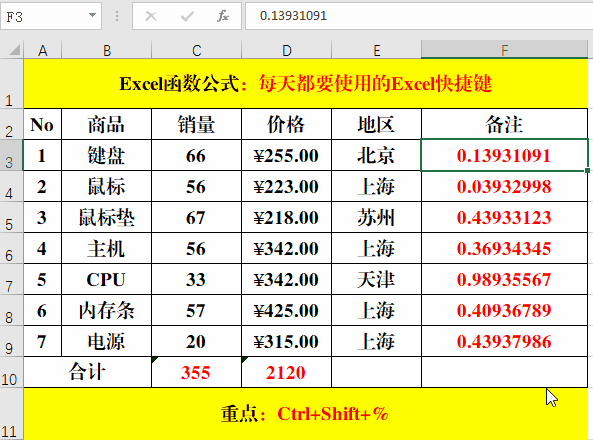The height and width of the screenshot is (440, 593).
Task: Select column F header
Action: click(505, 50)
